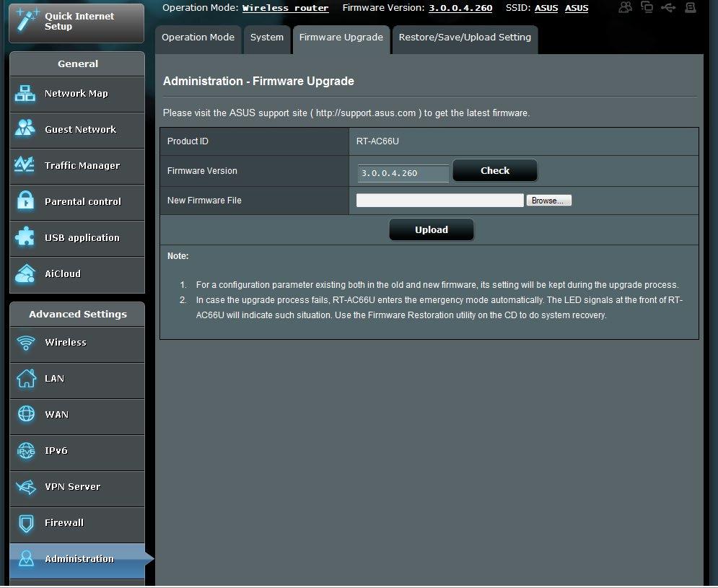The width and height of the screenshot is (718, 588).
Task: Click the AiCloud cloud icon
Action: coord(25,274)
